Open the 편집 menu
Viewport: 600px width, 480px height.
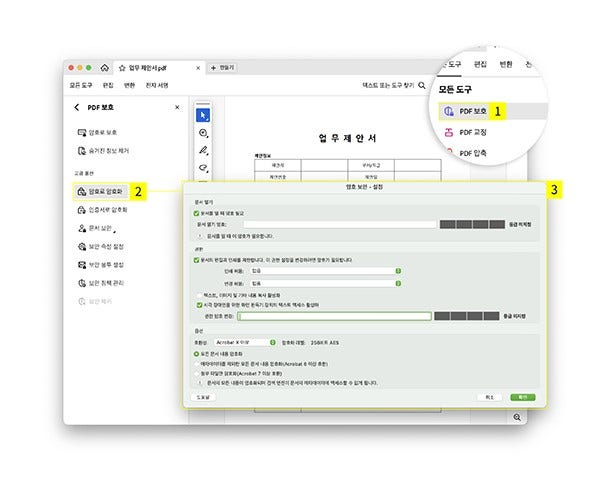click(108, 85)
